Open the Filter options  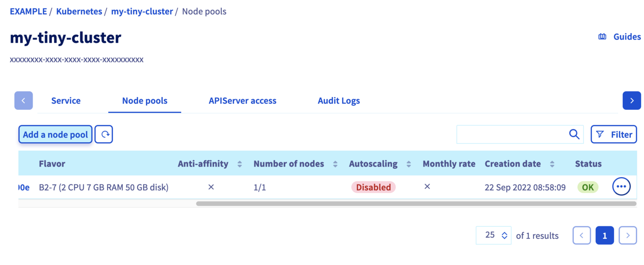click(614, 134)
